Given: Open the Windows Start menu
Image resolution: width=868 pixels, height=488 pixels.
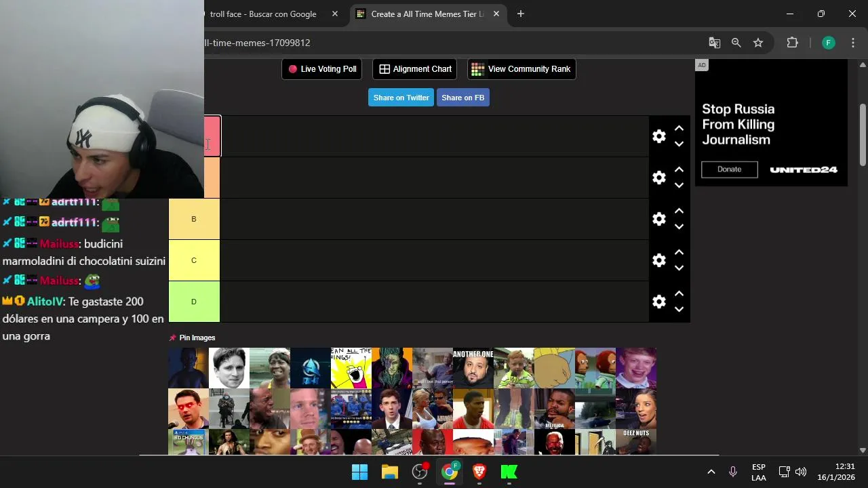Looking at the screenshot, I should click(359, 472).
